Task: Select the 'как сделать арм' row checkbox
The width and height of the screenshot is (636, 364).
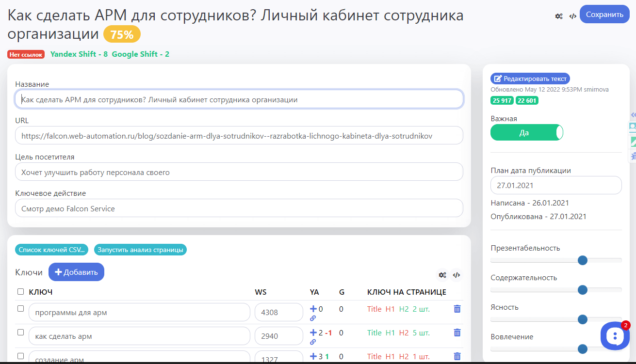Action: coord(20,332)
